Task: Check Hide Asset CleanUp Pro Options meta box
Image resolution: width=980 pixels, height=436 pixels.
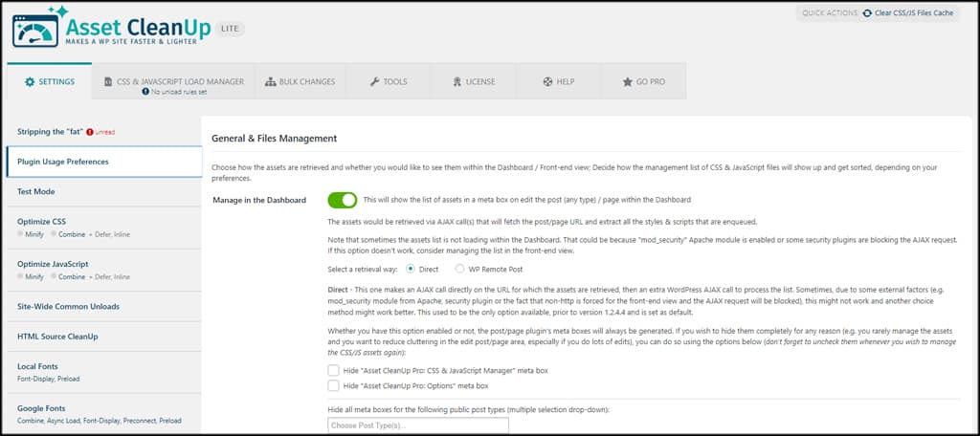Action: [333, 386]
